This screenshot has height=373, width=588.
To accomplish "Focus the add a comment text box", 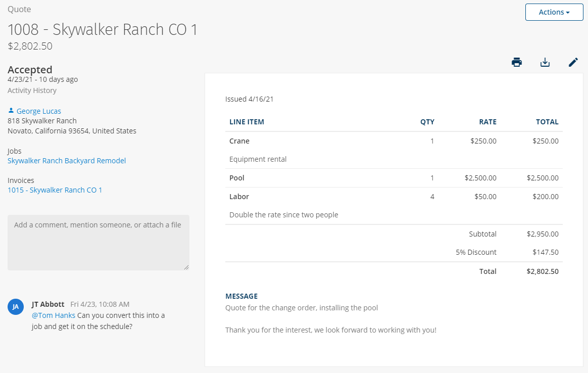I will [x=98, y=243].
